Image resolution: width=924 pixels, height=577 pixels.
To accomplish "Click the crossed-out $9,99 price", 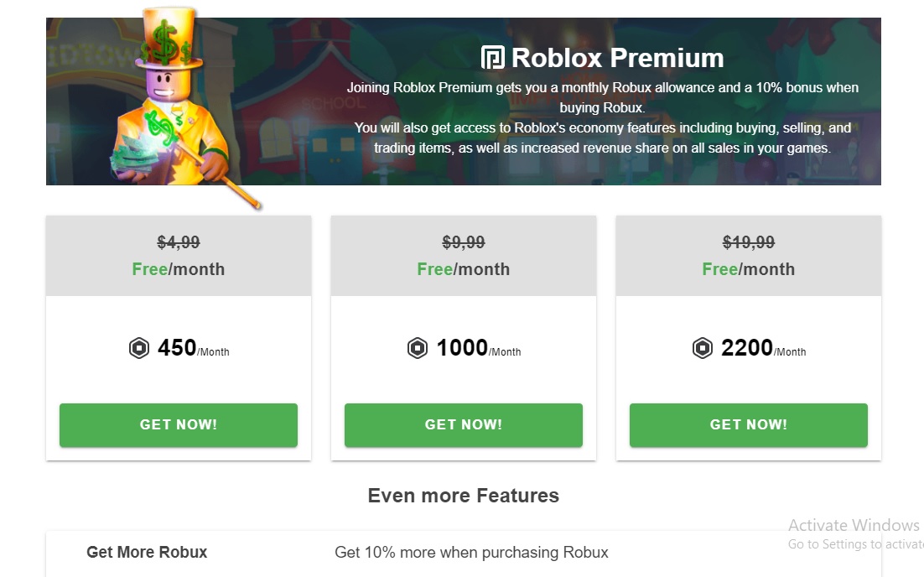I will coord(464,242).
